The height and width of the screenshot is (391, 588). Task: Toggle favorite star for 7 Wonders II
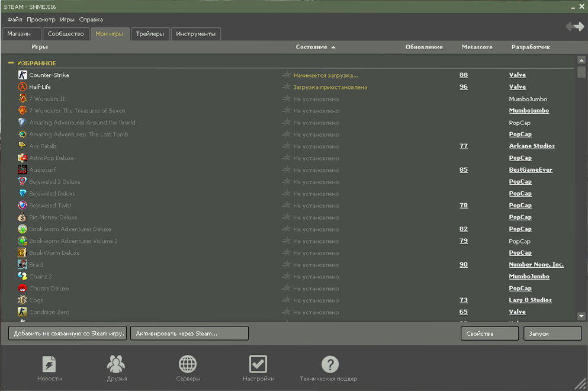(287, 99)
